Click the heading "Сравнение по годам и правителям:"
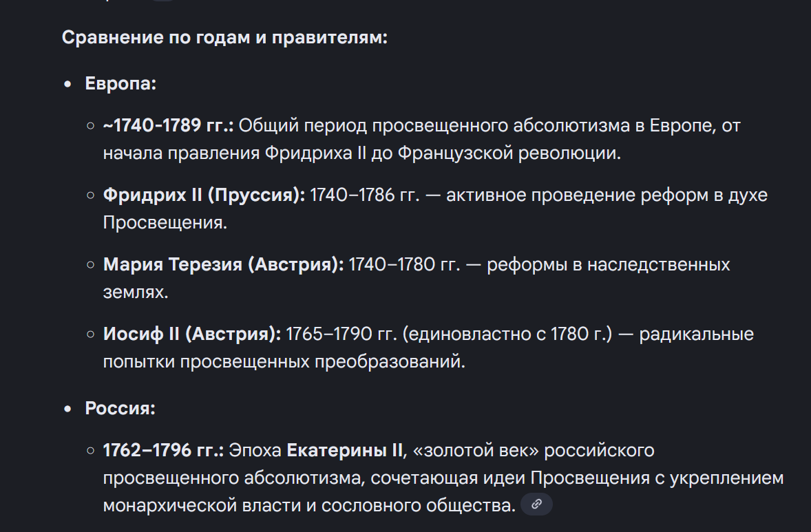The image size is (811, 532). pos(225,37)
